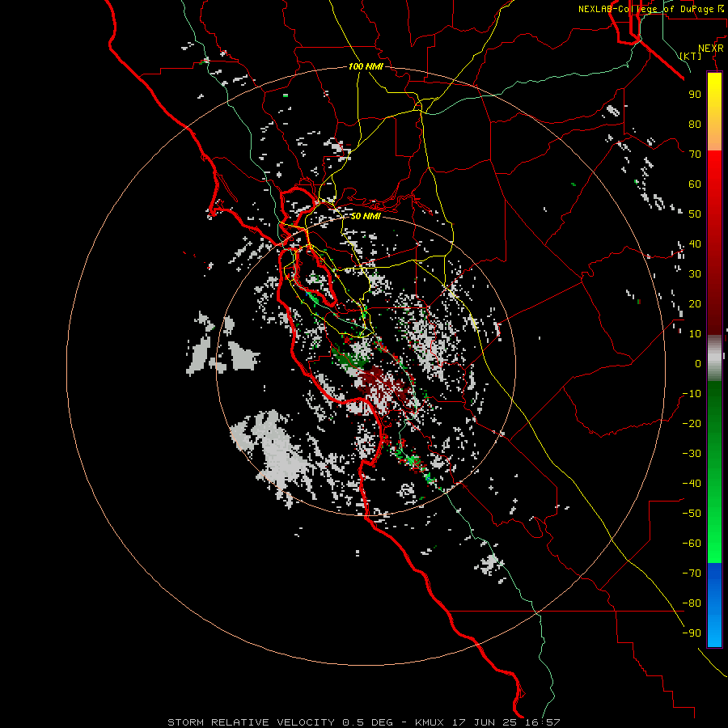Select the 80 value on velocity scale
This screenshot has width=728, height=728.
tap(695, 125)
